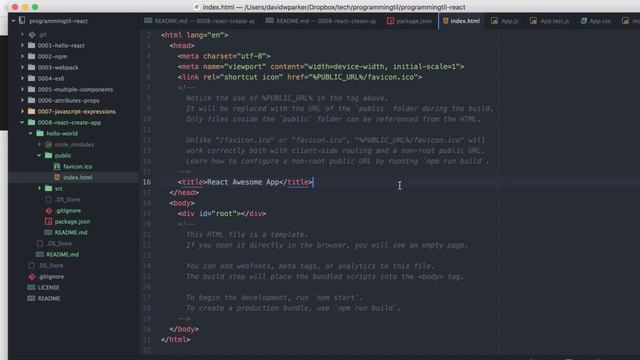640x360 pixels.
Task: Click the programmingtil-react repository icon
Action: (x=22, y=20)
